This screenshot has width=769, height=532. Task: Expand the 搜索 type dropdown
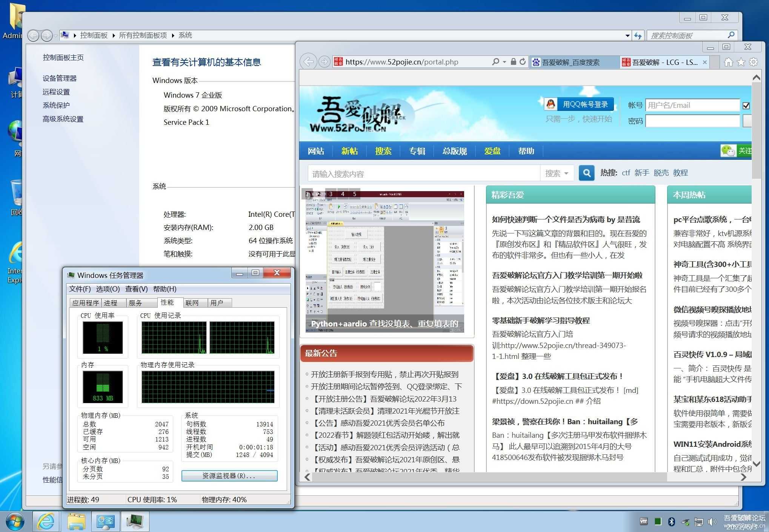coord(557,173)
